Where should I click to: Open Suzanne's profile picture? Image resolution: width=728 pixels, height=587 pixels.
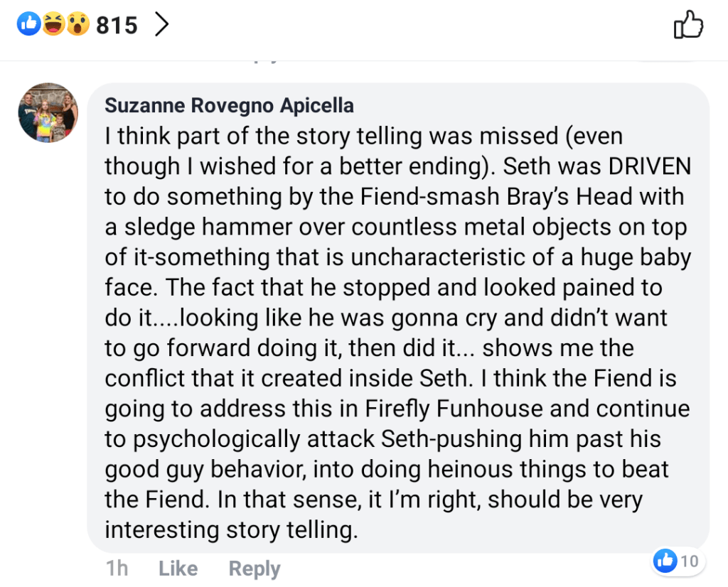click(48, 113)
